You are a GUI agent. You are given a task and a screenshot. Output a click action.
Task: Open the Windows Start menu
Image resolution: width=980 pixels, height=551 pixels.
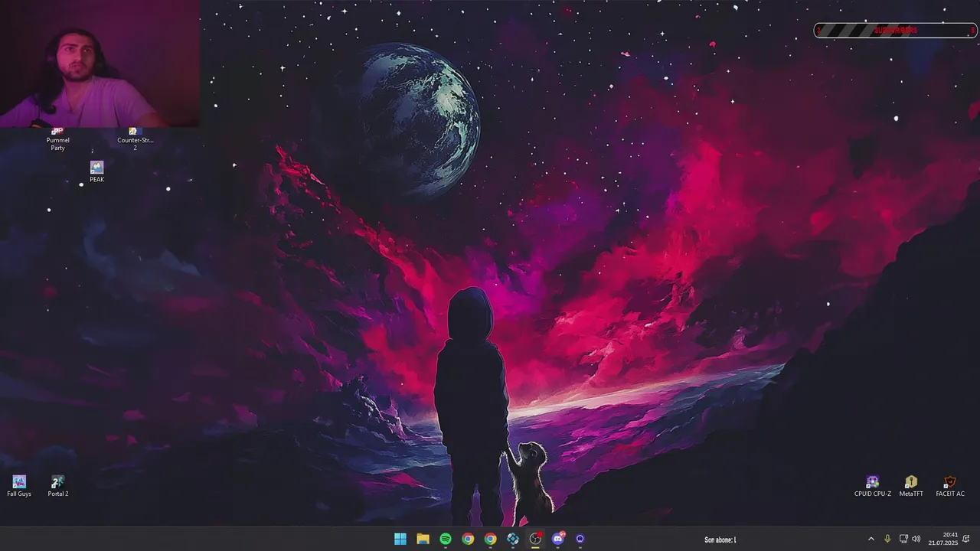(x=400, y=539)
